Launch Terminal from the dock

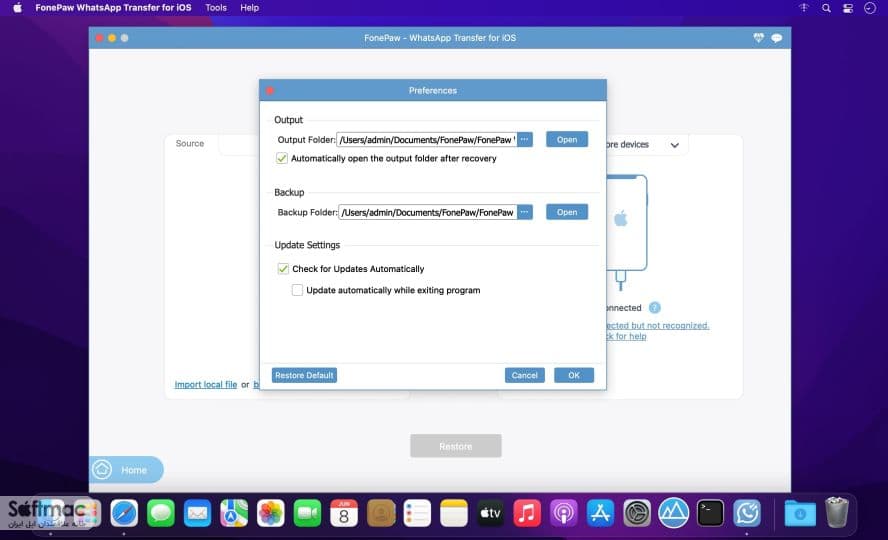point(710,513)
